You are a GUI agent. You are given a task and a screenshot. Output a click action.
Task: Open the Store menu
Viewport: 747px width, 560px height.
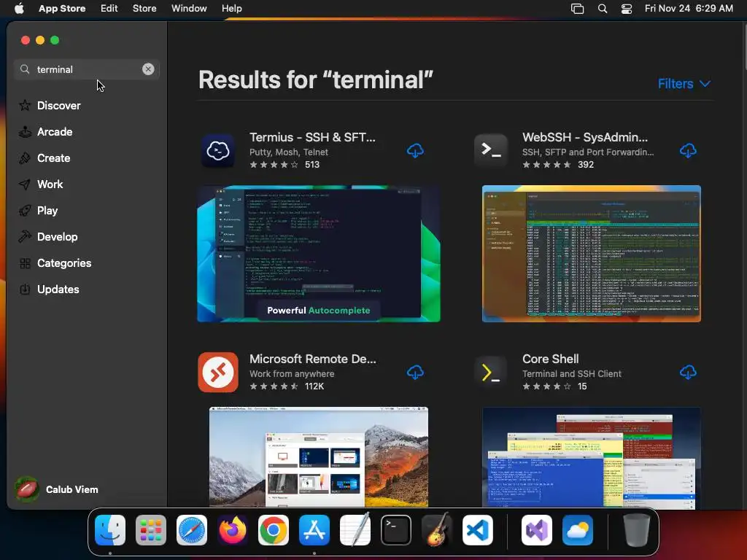pos(144,9)
